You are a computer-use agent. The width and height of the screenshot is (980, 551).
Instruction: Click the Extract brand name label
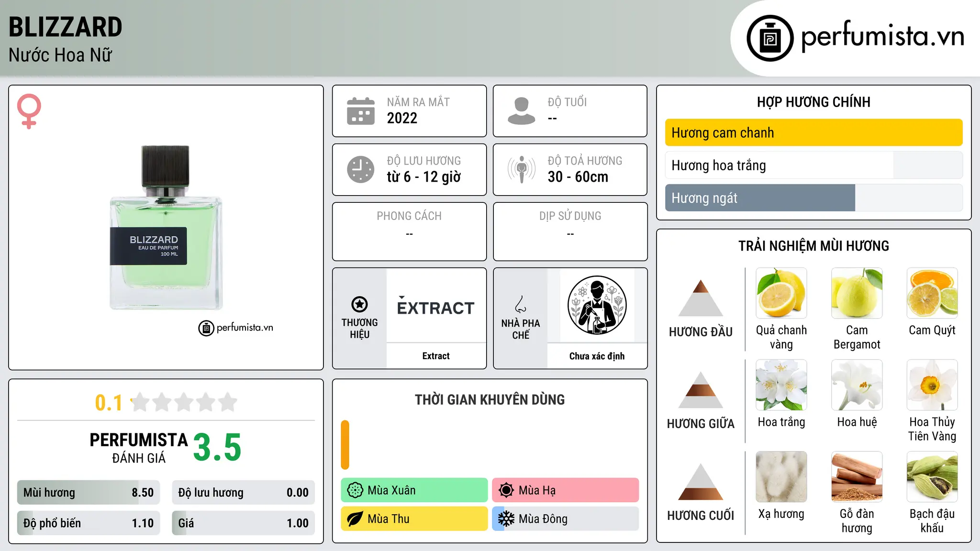click(x=436, y=356)
